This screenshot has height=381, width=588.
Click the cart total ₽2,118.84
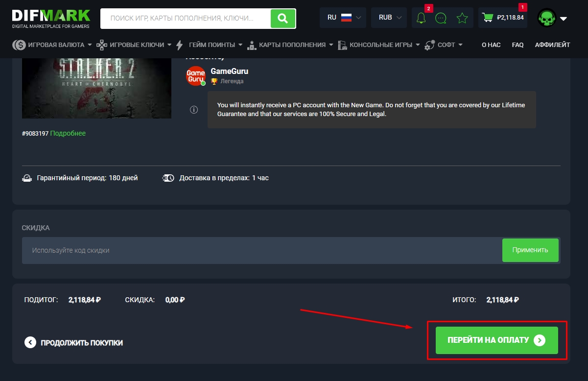pyautogui.click(x=510, y=18)
